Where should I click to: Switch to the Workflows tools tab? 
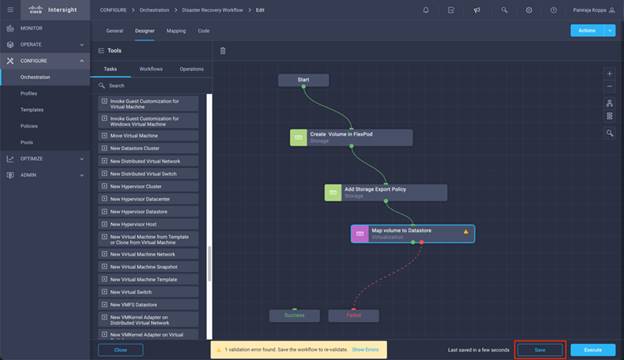(x=151, y=69)
